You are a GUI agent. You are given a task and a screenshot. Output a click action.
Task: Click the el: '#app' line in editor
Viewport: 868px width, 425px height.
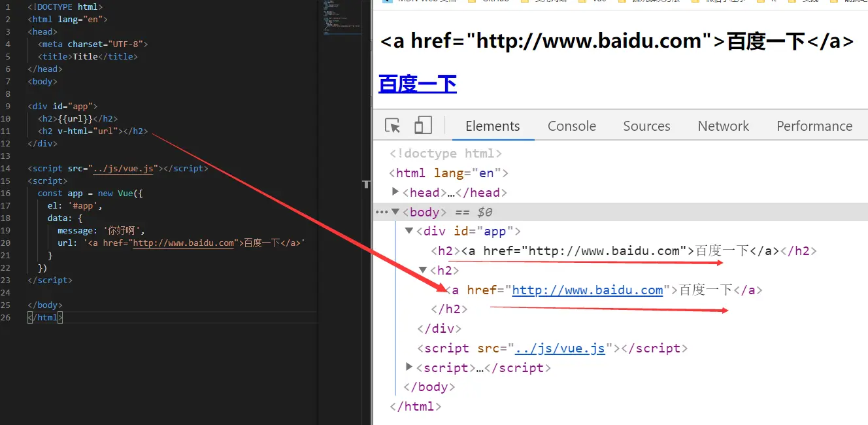click(x=75, y=205)
